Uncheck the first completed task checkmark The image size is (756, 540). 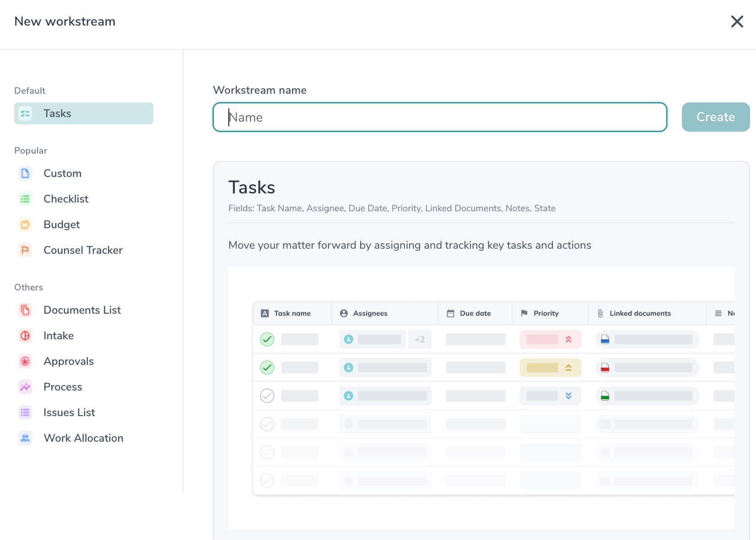pyautogui.click(x=267, y=339)
